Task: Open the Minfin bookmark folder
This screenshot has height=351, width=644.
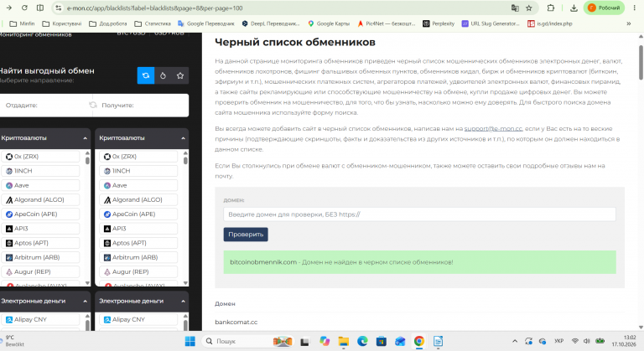Action: point(22,23)
